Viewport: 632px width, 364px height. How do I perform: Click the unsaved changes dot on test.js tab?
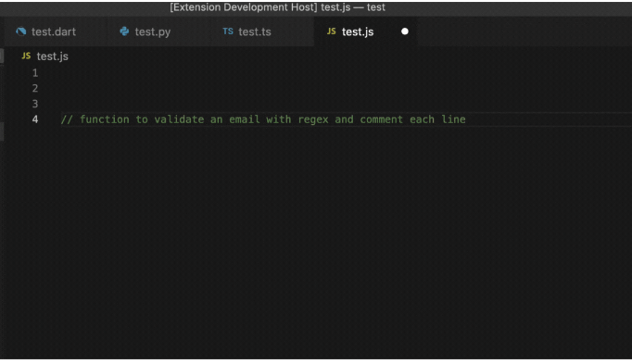pos(405,31)
